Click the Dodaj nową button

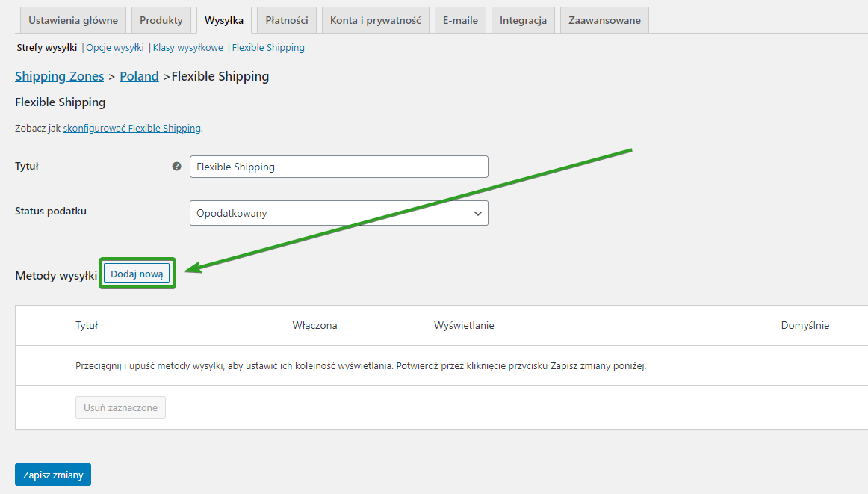(x=137, y=274)
